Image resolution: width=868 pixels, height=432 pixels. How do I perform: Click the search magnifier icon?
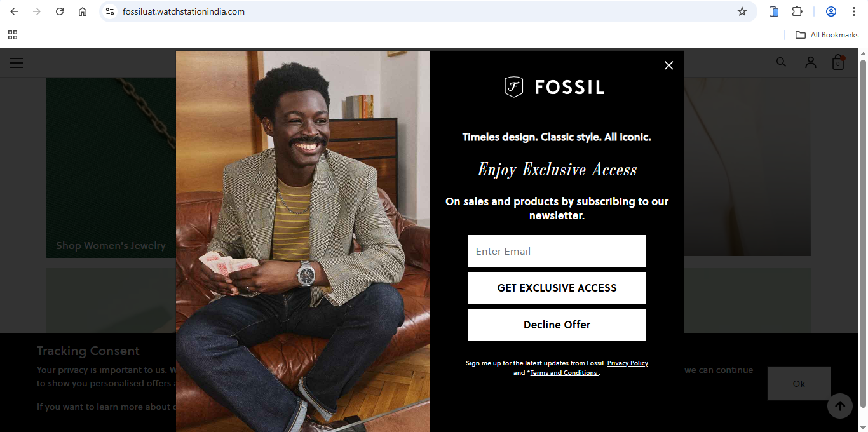[x=781, y=62]
